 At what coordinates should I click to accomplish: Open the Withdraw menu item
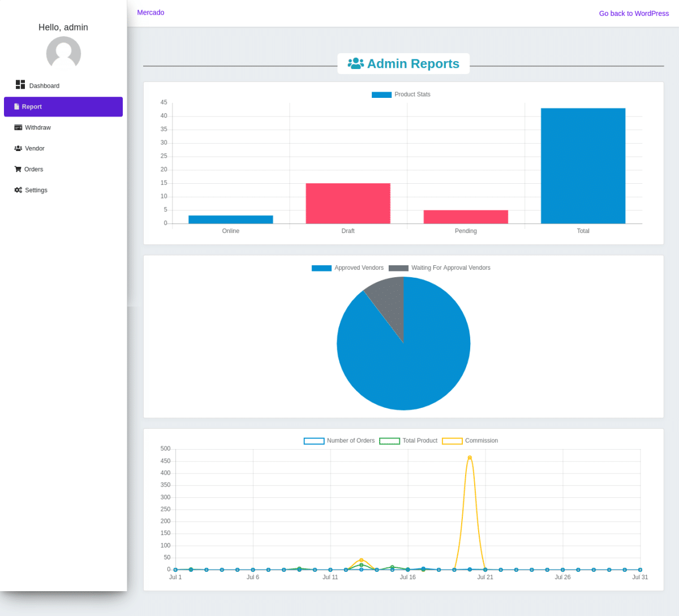pyautogui.click(x=38, y=127)
